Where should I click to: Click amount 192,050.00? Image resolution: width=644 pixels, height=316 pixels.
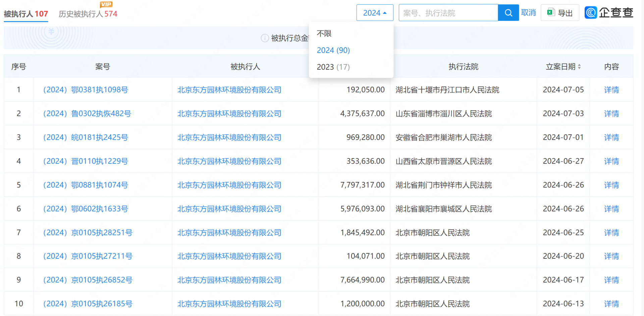(366, 90)
